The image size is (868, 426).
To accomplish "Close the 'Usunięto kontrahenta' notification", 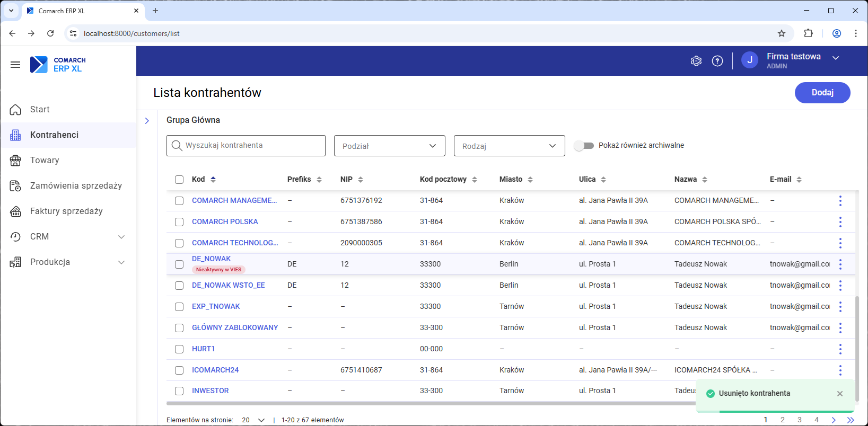I will pos(840,394).
